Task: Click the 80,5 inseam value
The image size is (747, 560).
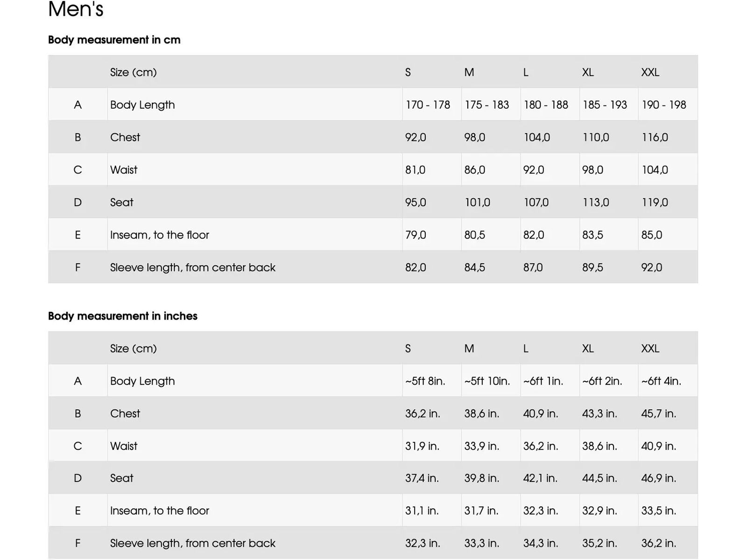Action: [474, 235]
